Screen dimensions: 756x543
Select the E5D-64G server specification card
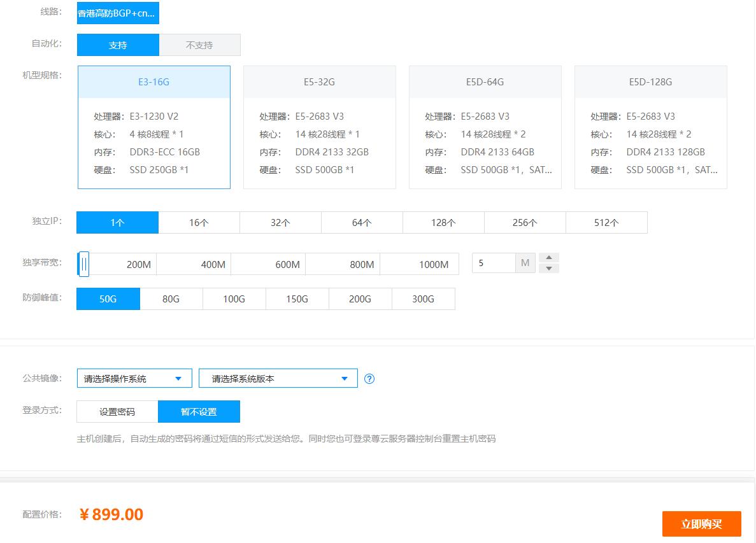tap(485, 127)
